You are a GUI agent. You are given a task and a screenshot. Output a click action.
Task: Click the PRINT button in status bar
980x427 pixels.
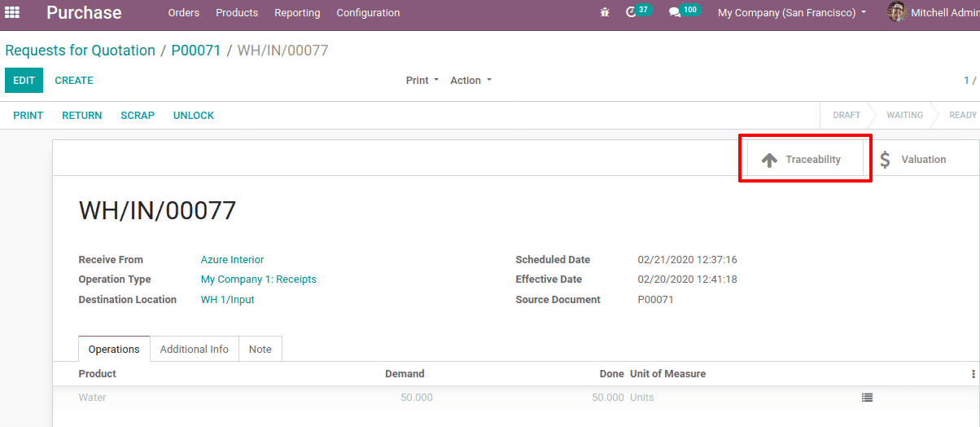[28, 116]
